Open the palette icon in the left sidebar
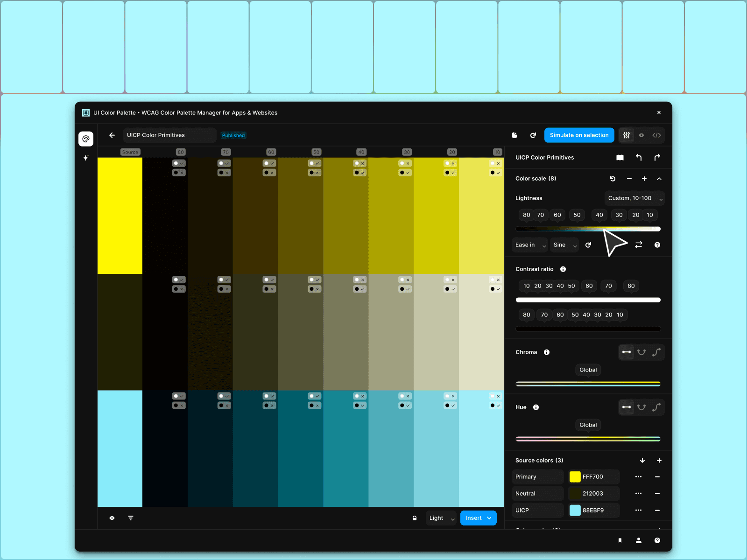 (86, 139)
